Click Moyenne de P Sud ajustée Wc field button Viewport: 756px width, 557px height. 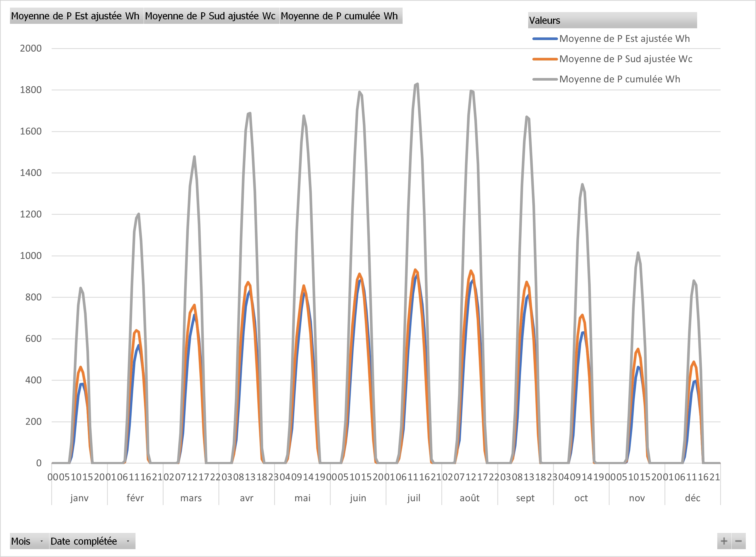(x=211, y=16)
